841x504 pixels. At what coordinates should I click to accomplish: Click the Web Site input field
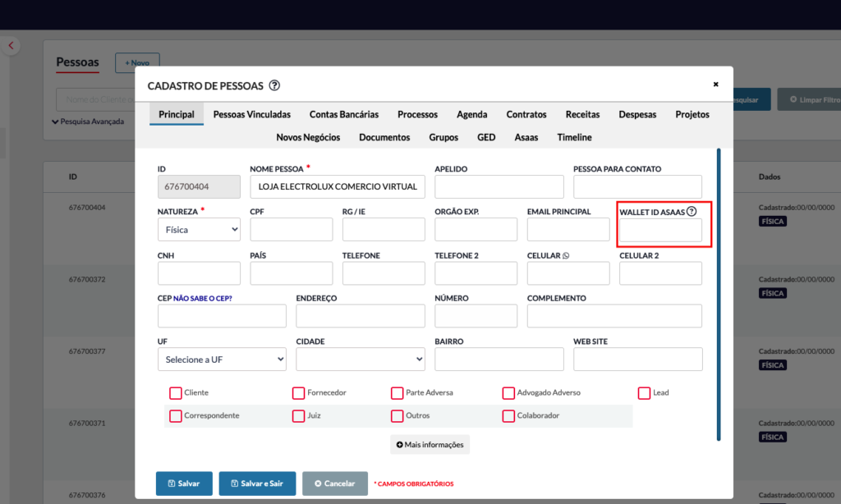tap(637, 360)
